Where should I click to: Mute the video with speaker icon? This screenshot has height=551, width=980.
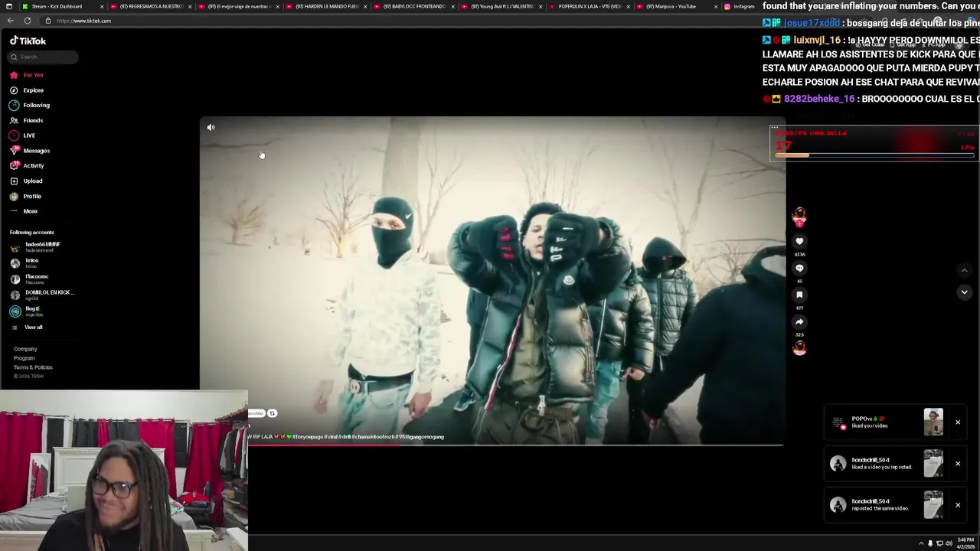(x=211, y=127)
